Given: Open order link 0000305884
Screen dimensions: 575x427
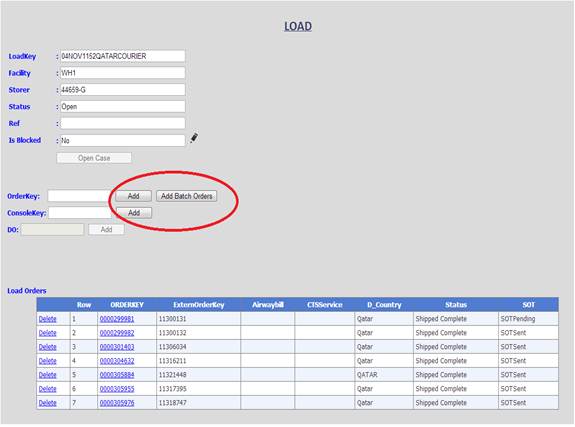Looking at the screenshot, I should click(x=117, y=375).
